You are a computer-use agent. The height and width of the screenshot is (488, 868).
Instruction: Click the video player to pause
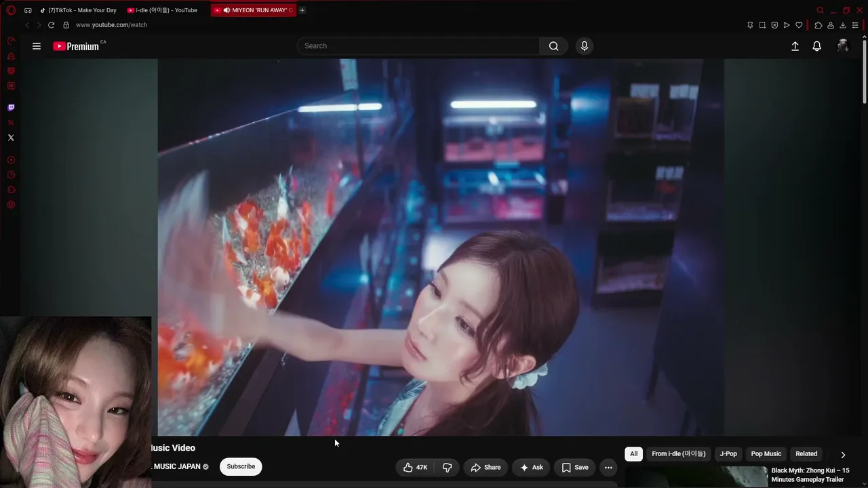pyautogui.click(x=441, y=247)
